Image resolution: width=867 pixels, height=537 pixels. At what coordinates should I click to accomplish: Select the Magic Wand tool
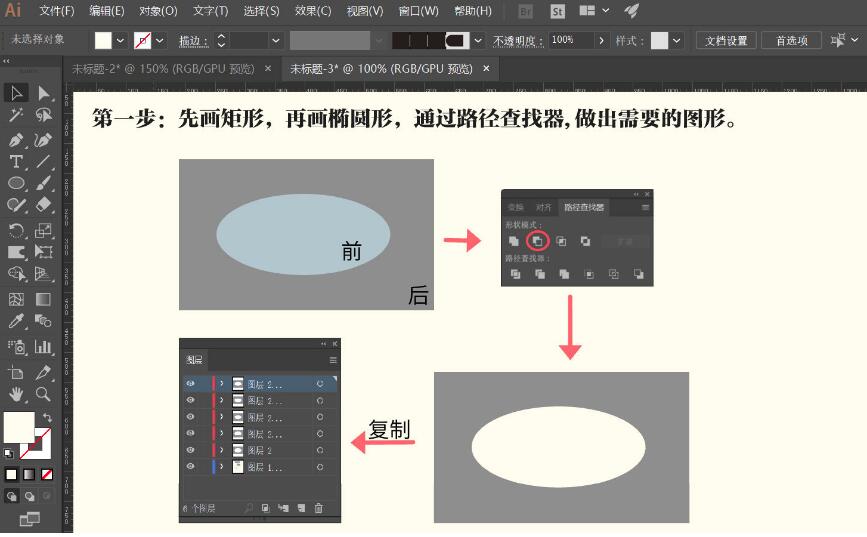pos(17,116)
